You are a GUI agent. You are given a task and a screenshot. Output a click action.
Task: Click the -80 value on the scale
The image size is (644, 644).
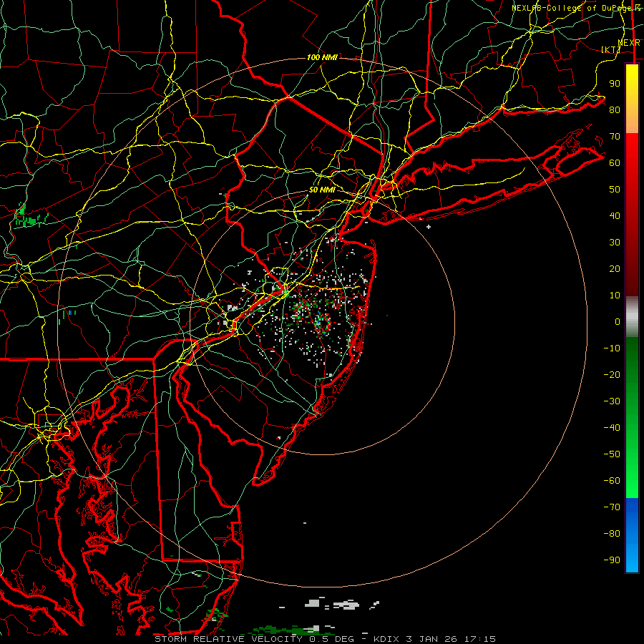click(612, 534)
